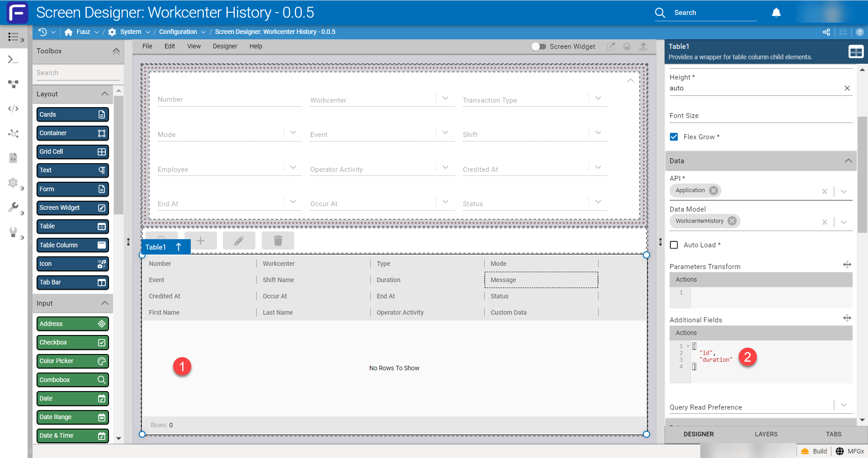Click in the Toolbox search field

pyautogui.click(x=78, y=73)
